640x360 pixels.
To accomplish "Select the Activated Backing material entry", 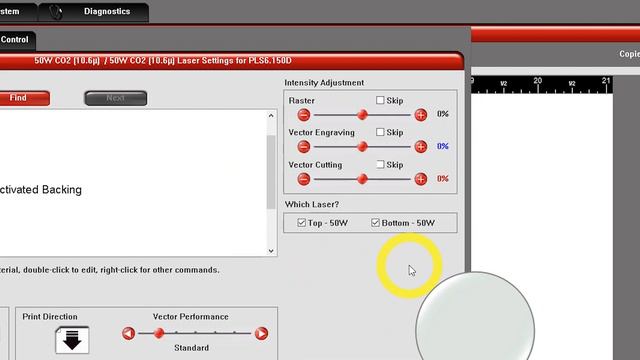I will tap(41, 190).
